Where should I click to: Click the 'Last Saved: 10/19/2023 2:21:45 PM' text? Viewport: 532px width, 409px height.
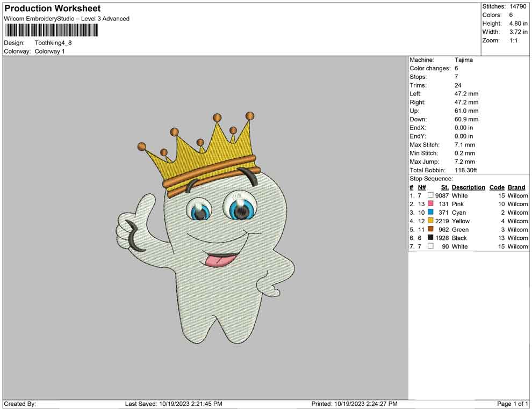pyautogui.click(x=174, y=404)
